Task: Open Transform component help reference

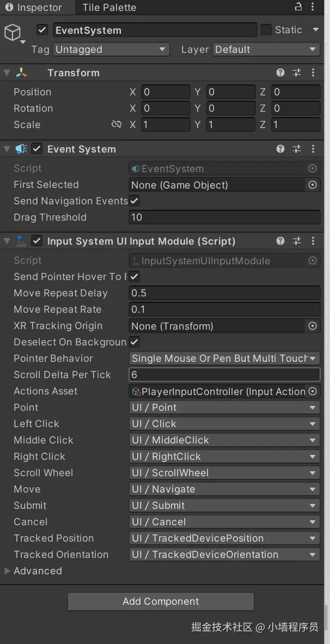Action: [x=280, y=72]
